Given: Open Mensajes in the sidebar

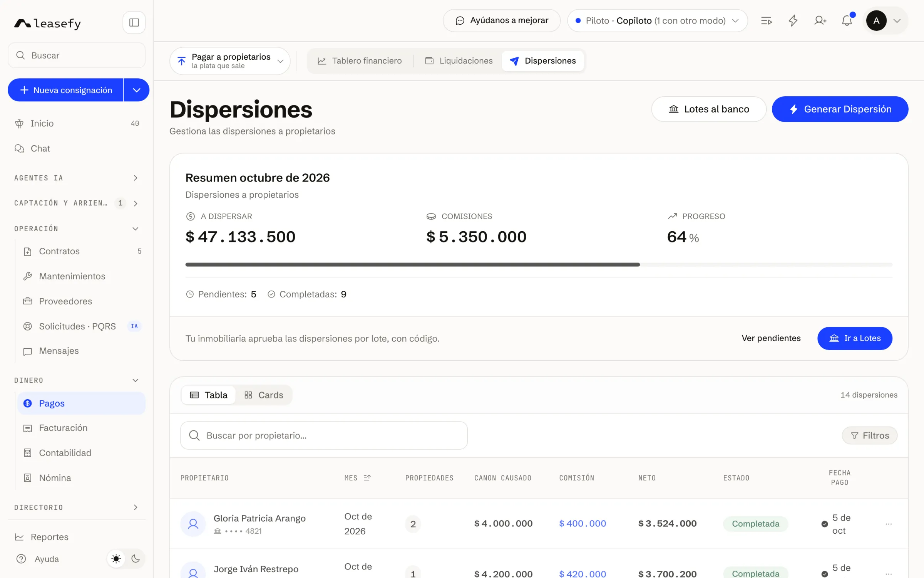Looking at the screenshot, I should tap(82, 351).
